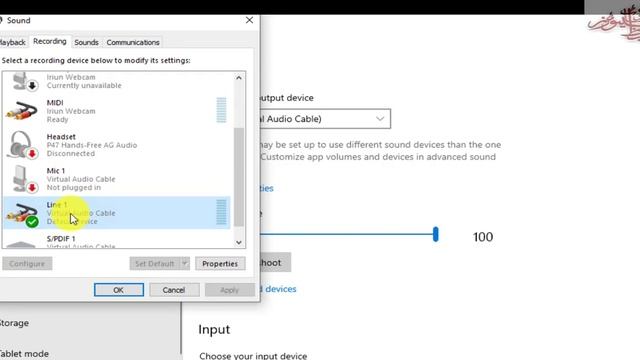The height and width of the screenshot is (360, 640).
Task: Click the MIDI level meter
Action: 221,110
